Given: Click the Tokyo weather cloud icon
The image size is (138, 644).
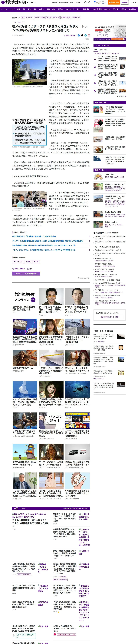Looking at the screenshot, I should 95,2.
